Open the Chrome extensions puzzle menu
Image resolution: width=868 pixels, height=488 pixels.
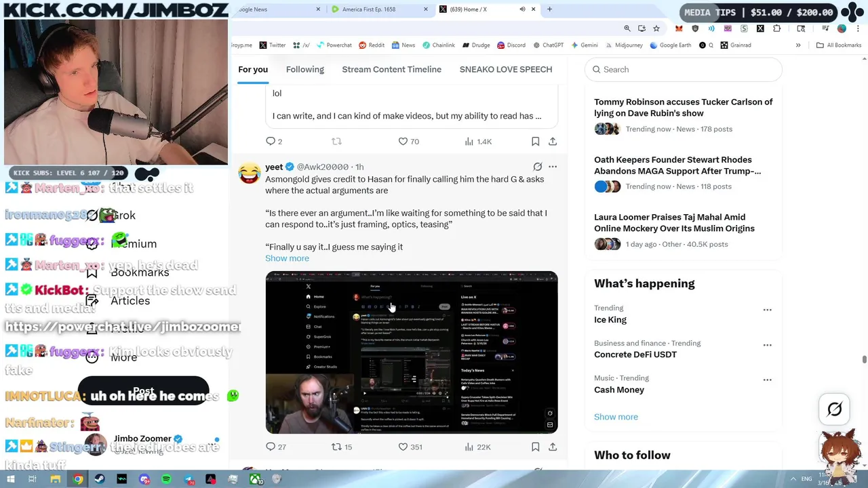pyautogui.click(x=777, y=28)
